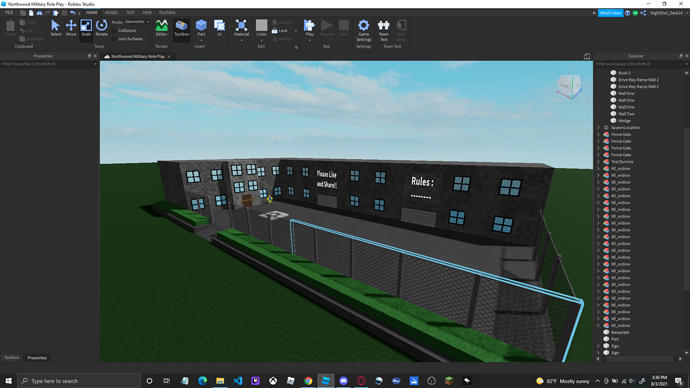This screenshot has height=388, width=690.
Task: Open the FILE menu
Action: pyautogui.click(x=9, y=13)
